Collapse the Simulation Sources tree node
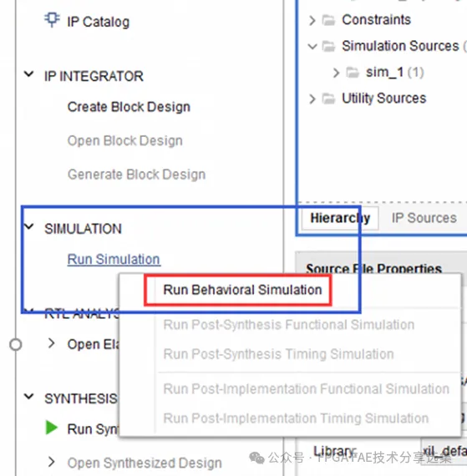This screenshot has width=467, height=476. [312, 47]
